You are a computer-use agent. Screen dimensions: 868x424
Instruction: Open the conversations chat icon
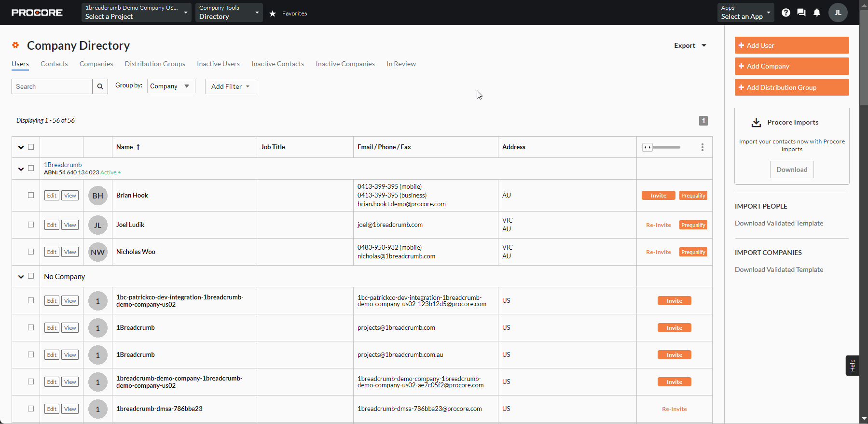tap(801, 13)
